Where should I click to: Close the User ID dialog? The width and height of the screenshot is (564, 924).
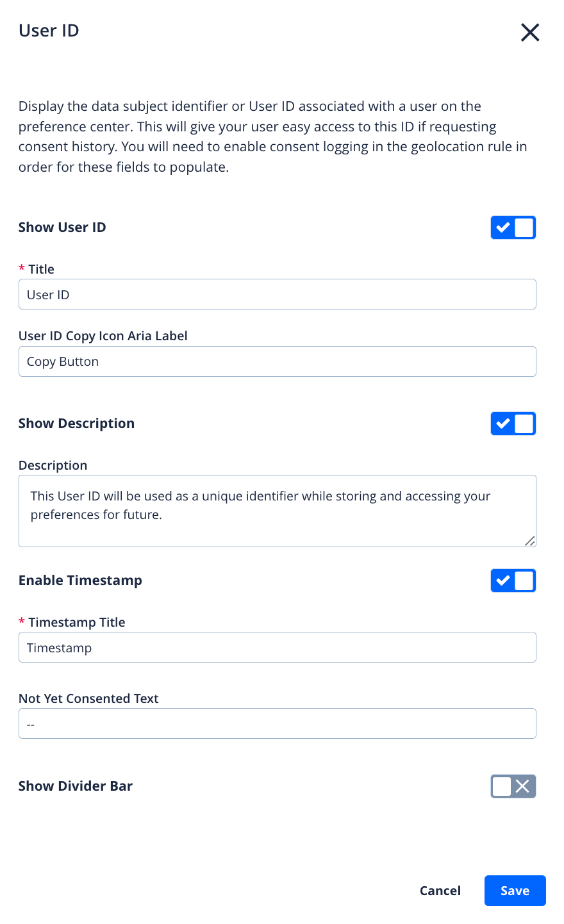coord(530,32)
